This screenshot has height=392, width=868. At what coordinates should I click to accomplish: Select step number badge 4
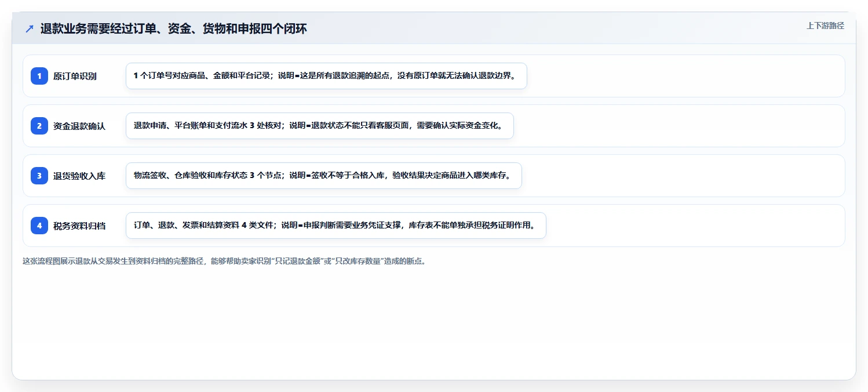click(x=39, y=226)
